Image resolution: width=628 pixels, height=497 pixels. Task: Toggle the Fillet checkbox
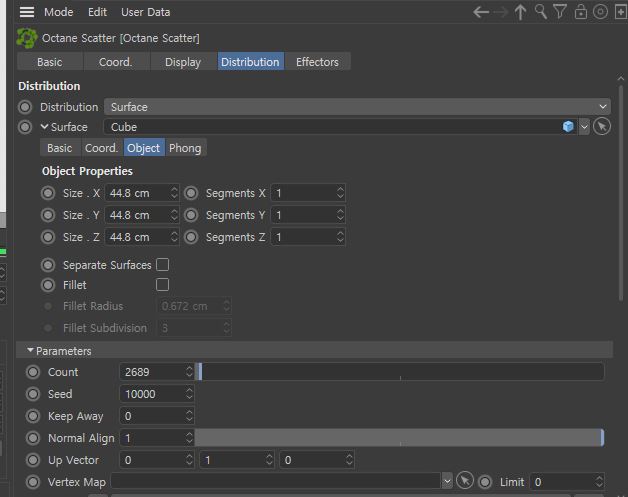162,285
